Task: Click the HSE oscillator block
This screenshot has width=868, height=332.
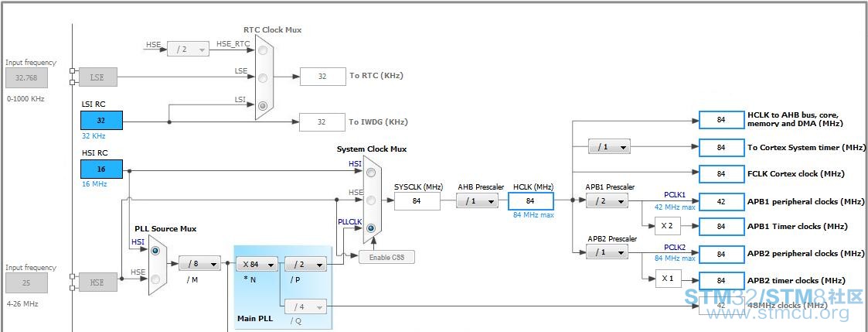Action: pyautogui.click(x=98, y=282)
